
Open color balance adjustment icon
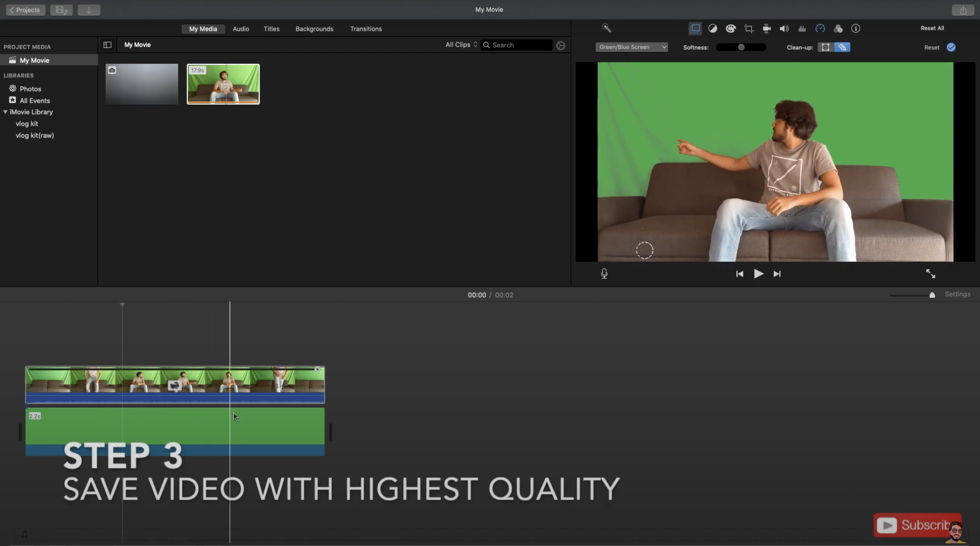coord(713,28)
